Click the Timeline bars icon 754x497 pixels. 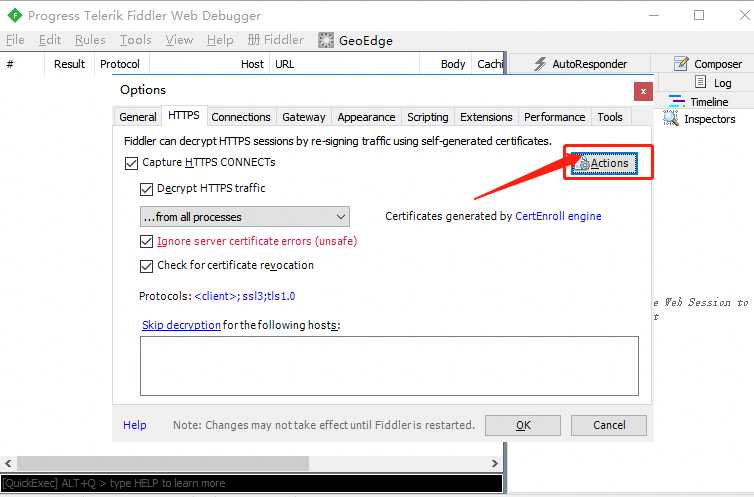677,101
